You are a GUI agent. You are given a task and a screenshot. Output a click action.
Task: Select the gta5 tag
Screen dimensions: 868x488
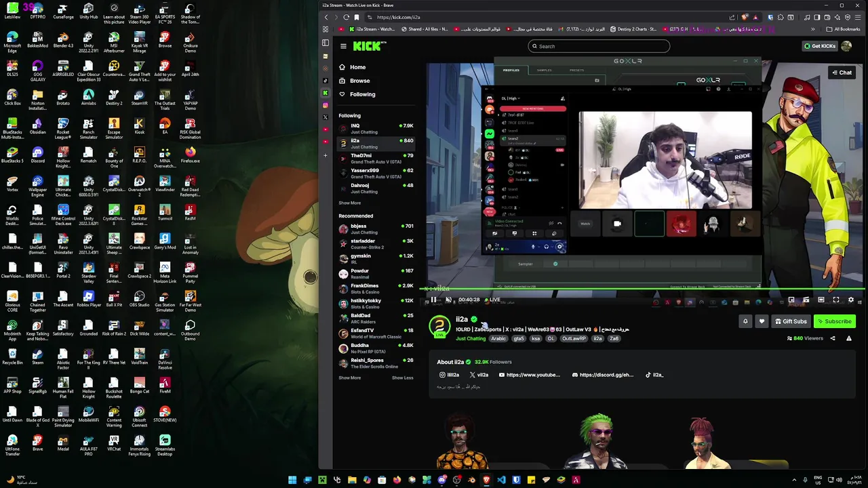(519, 339)
